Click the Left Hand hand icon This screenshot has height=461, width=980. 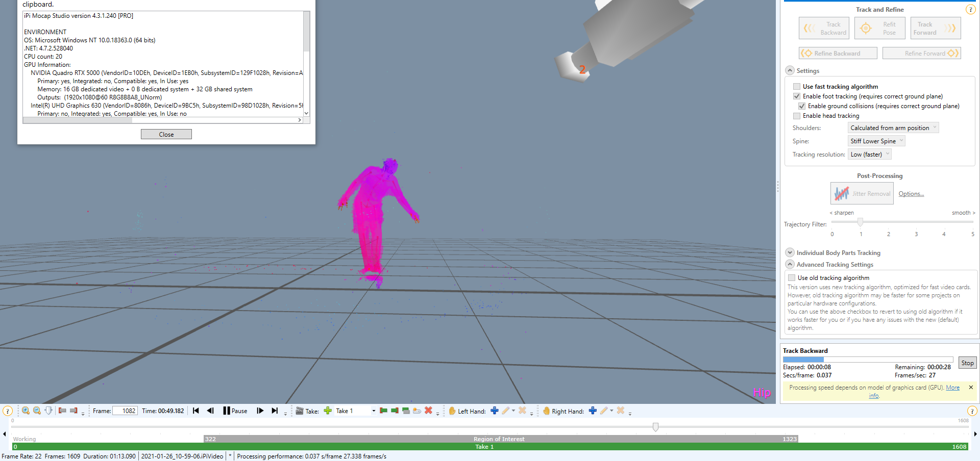(452, 411)
